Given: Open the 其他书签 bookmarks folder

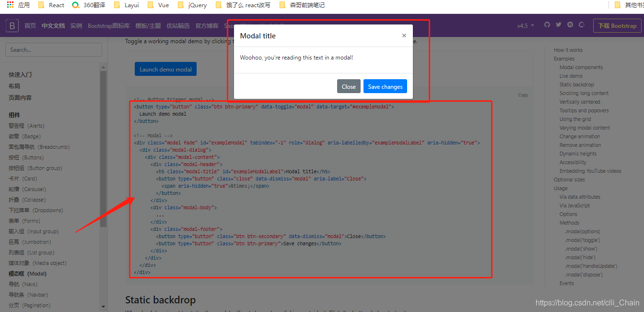Looking at the screenshot, I should click(x=629, y=5).
